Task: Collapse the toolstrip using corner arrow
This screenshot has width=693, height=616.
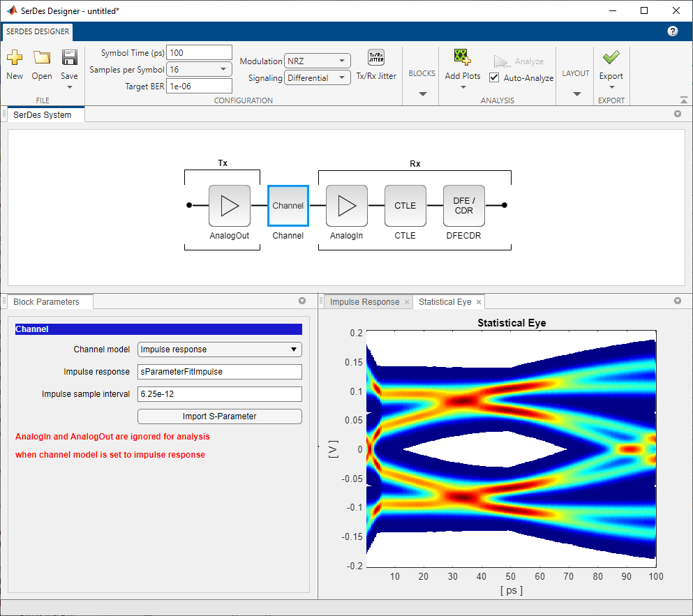Action: 683,100
